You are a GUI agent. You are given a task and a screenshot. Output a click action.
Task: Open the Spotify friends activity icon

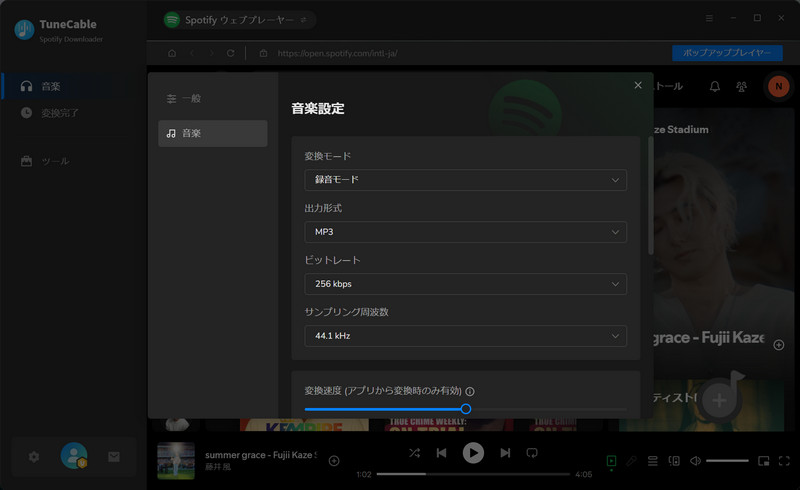coord(741,86)
